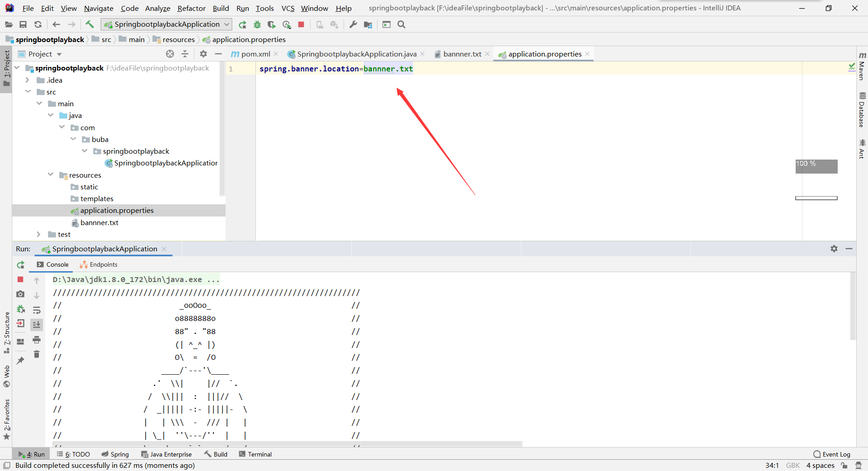The image size is (868, 471).
Task: Click resources in the breadcrumb path
Action: pyautogui.click(x=179, y=39)
